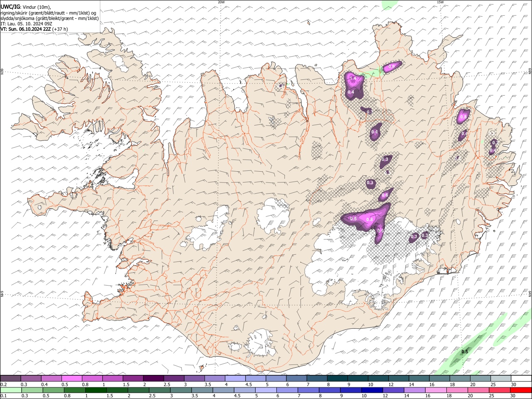532x399 pixels.
Task: Click the 12 violet rain-scale swatch
Action: pyautogui.click(x=393, y=390)
